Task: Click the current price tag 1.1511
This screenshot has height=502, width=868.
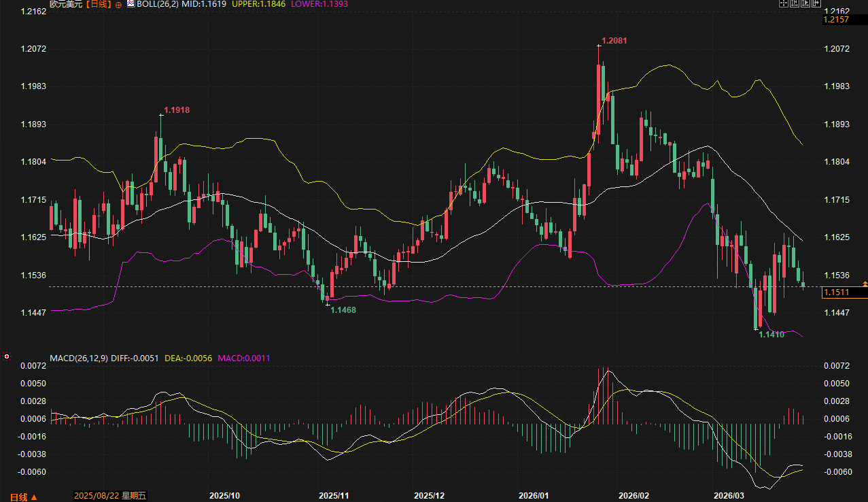Action: pyautogui.click(x=844, y=292)
